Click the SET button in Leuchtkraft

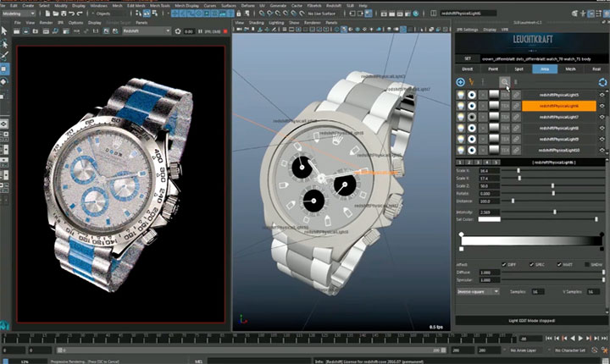pyautogui.click(x=468, y=58)
